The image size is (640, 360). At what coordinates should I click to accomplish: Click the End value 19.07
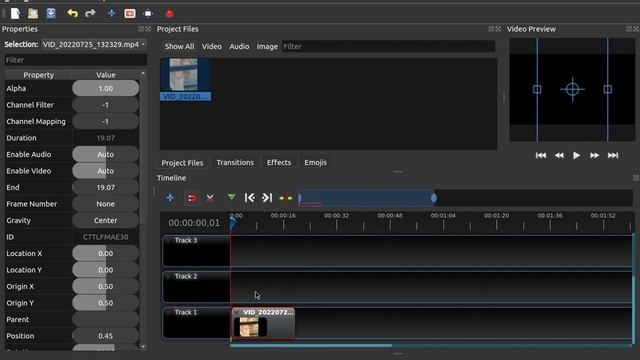coord(106,187)
